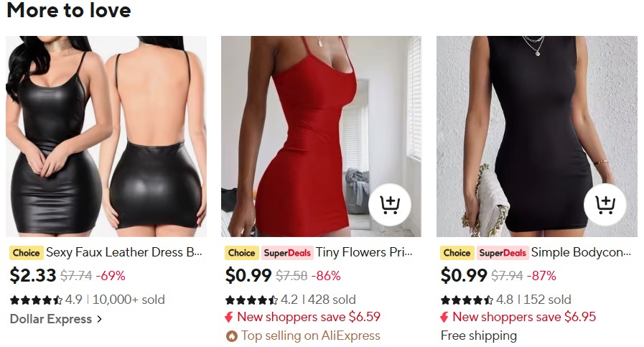Click the Dollar Express link
The image size is (644, 347).
point(51,319)
